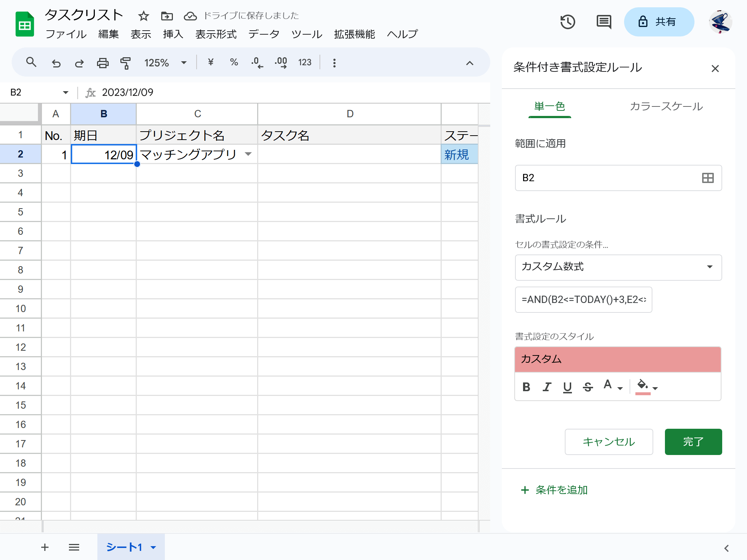Open the ヘルプ menu

pos(402,34)
